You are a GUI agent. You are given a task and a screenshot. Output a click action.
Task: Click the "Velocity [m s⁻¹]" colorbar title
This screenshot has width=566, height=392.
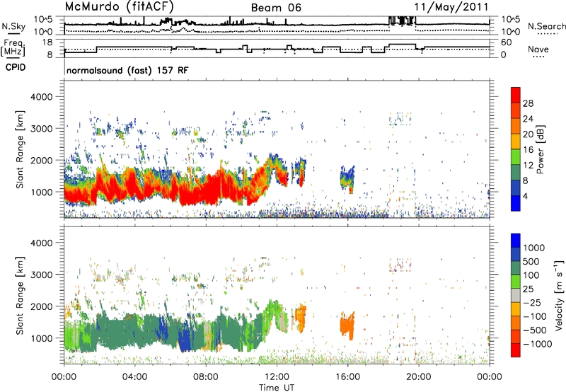559,295
